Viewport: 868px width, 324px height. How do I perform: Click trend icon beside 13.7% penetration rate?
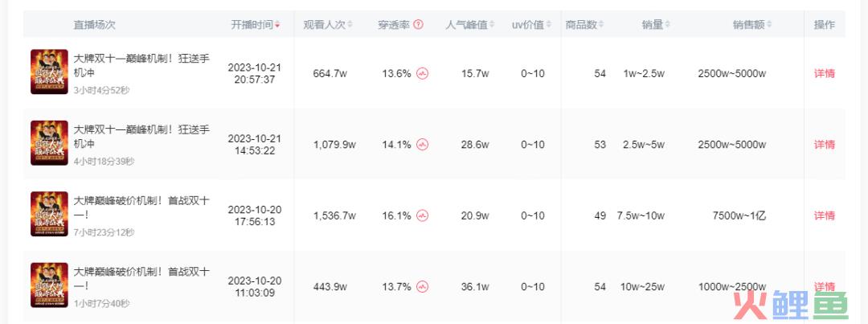pos(423,287)
